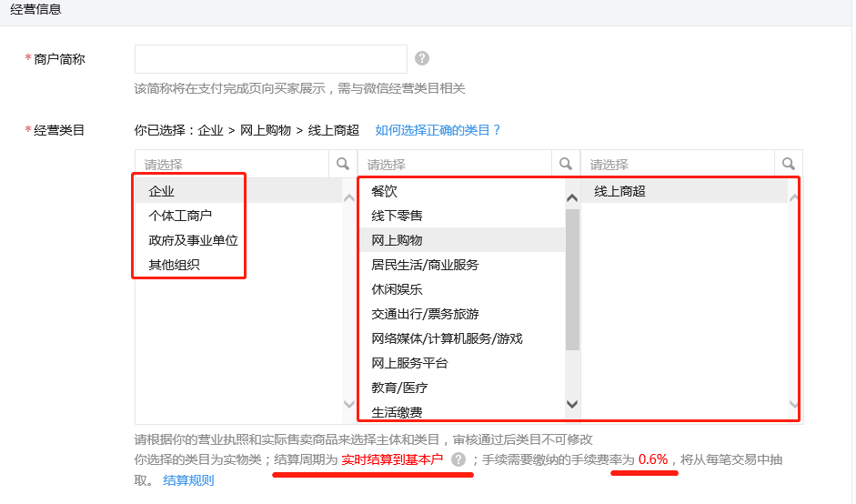Choose 线上商超 in the third column

[619, 191]
